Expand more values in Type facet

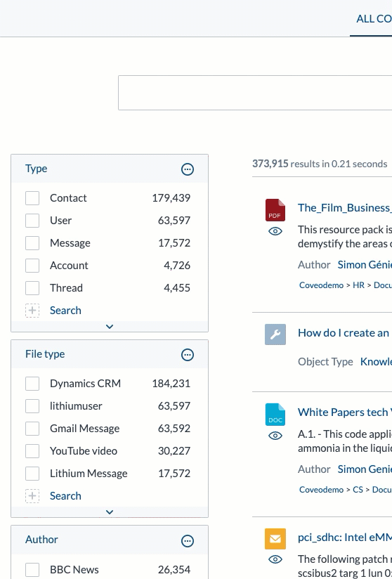point(110,327)
